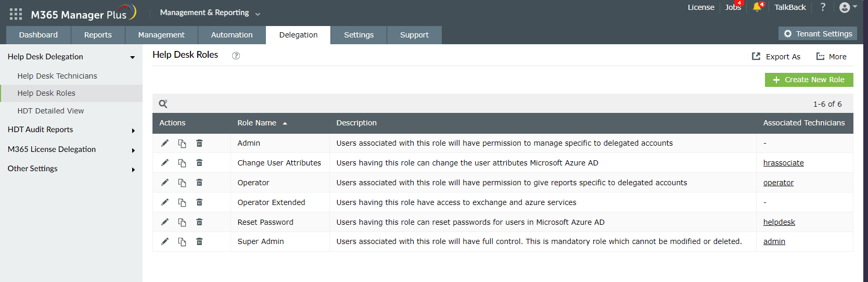
Task: Open the notifications bell icon
Action: 757,7
